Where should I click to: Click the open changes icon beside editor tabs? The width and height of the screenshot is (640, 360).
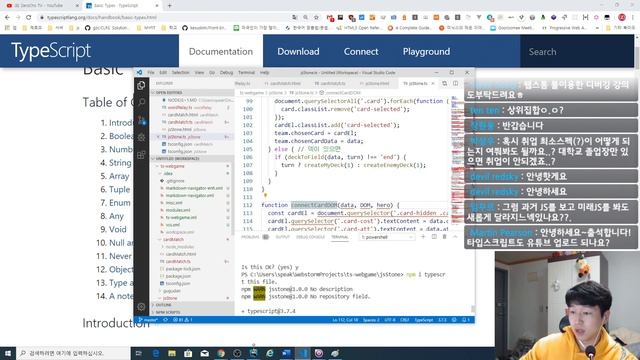(x=444, y=83)
